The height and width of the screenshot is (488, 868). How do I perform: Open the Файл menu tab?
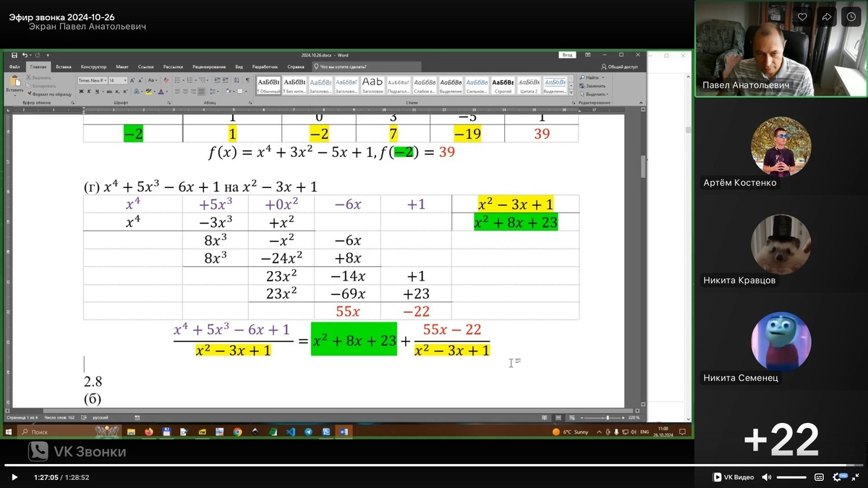[x=14, y=67]
